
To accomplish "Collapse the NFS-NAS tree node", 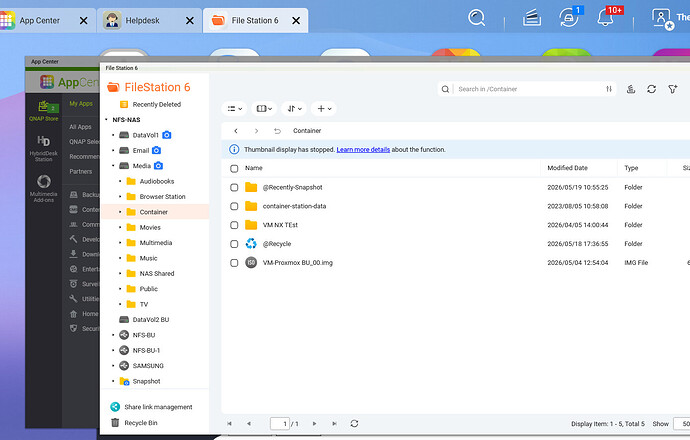I will click(x=106, y=120).
